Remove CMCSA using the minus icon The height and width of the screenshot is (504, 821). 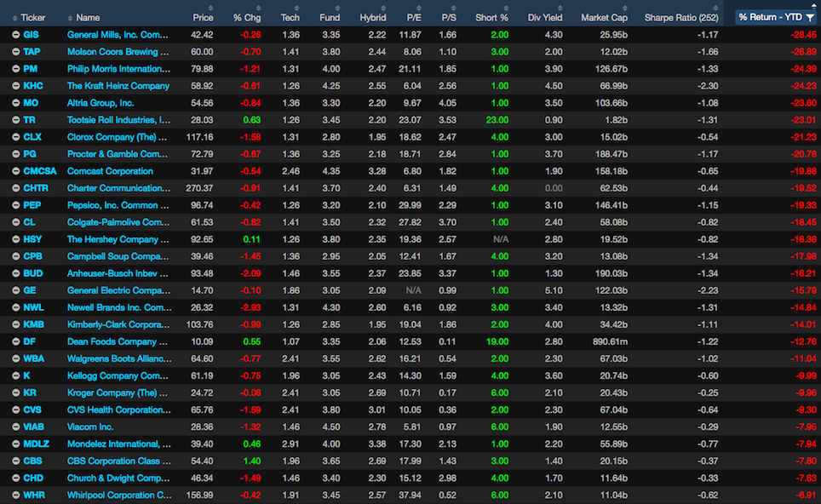15,171
